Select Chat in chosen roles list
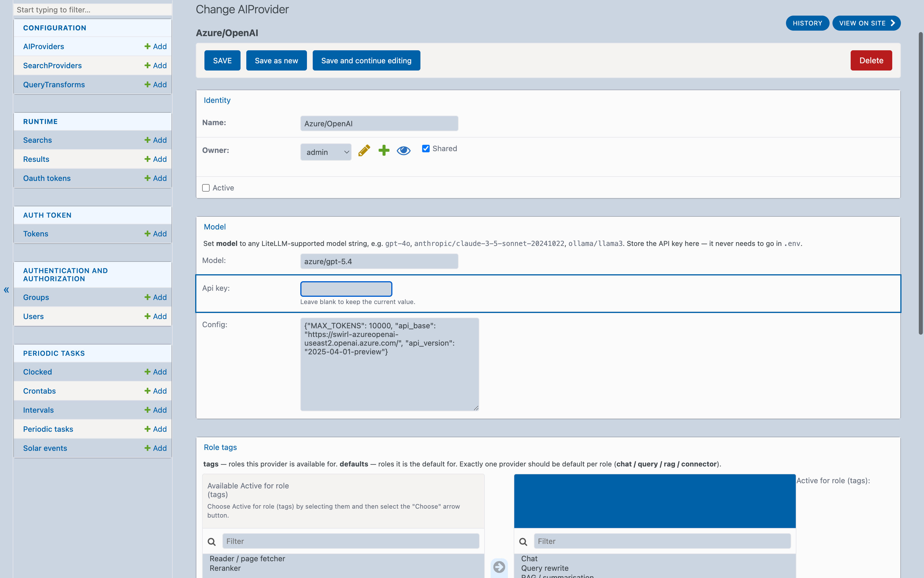The height and width of the screenshot is (578, 924). [x=529, y=559]
